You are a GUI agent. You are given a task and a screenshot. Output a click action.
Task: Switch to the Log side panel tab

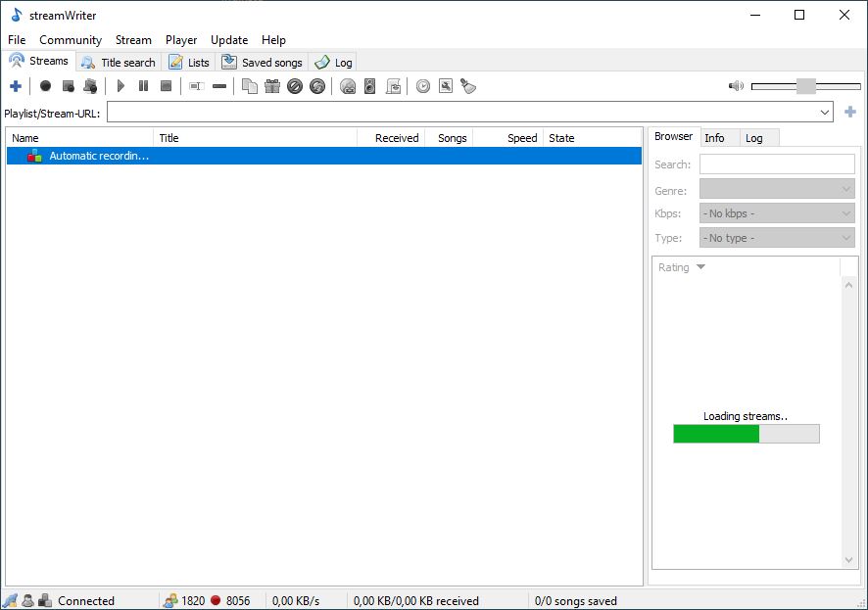pos(759,138)
